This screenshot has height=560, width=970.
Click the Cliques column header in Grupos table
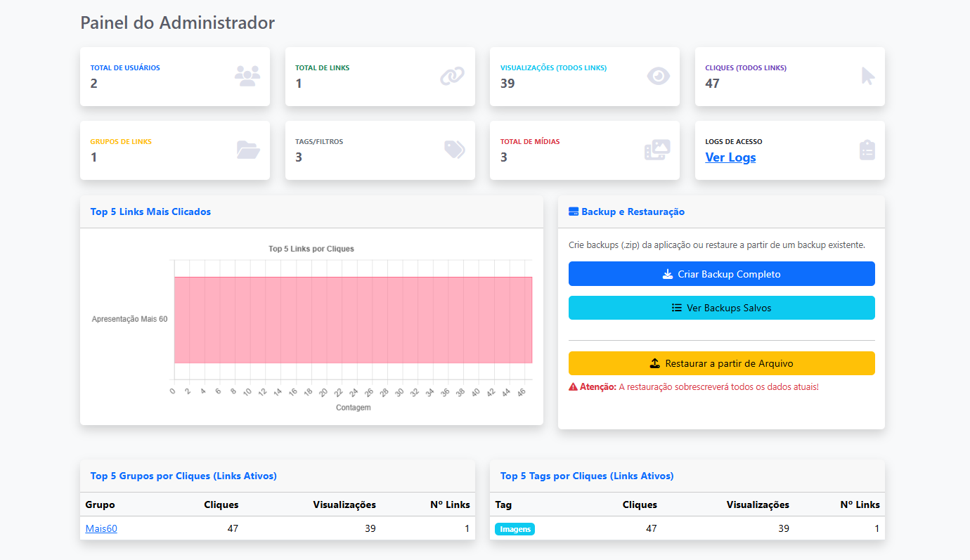pos(221,504)
